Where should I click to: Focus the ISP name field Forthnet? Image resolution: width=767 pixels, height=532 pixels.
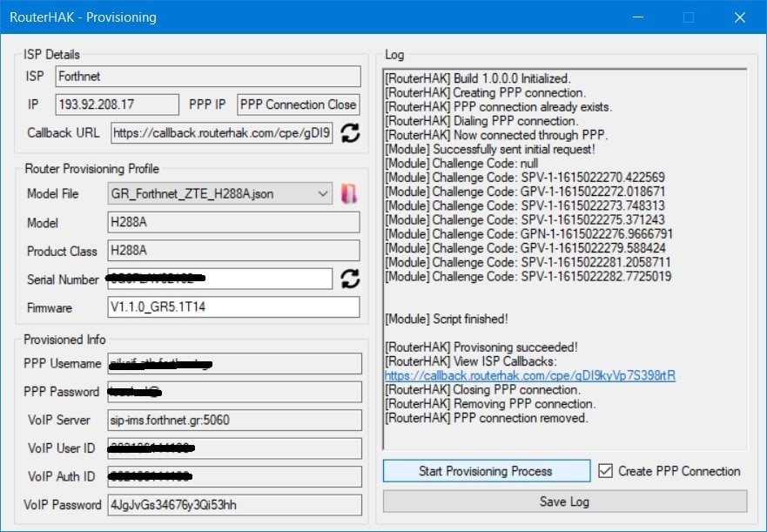point(208,77)
